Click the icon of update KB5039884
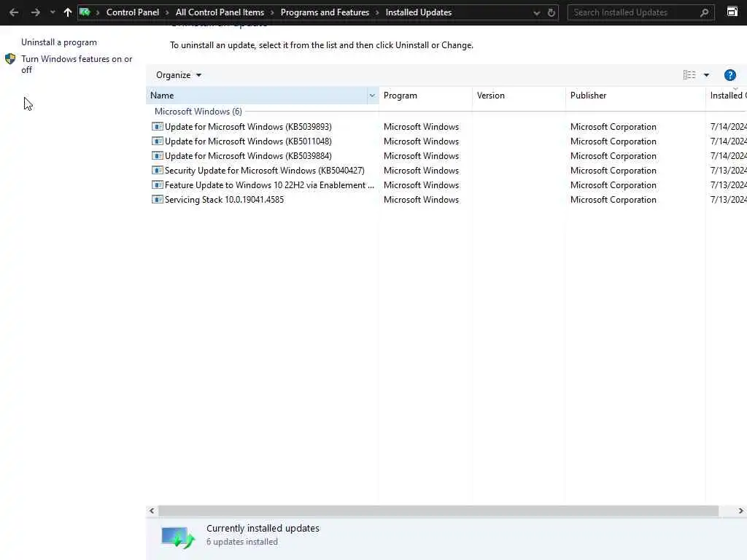Screen dimensions: 747x560 coord(158,155)
